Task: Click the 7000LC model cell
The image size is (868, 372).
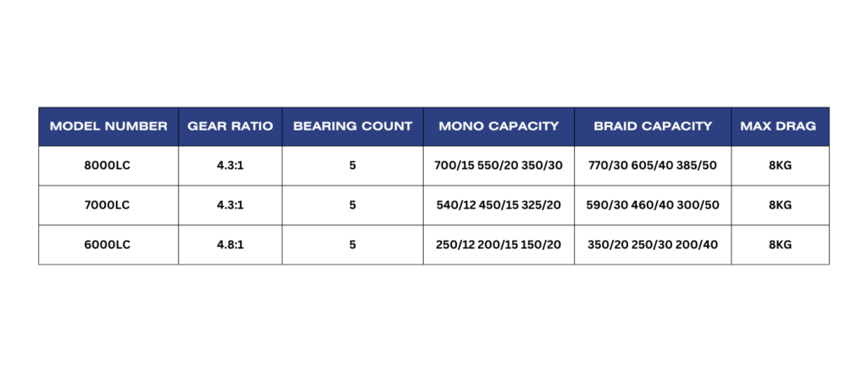Action: click(x=108, y=205)
